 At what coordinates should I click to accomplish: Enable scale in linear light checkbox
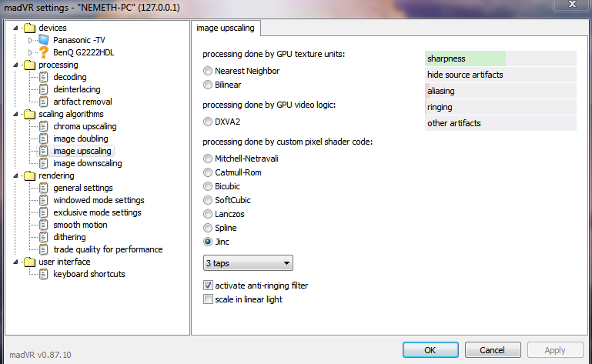coord(208,299)
